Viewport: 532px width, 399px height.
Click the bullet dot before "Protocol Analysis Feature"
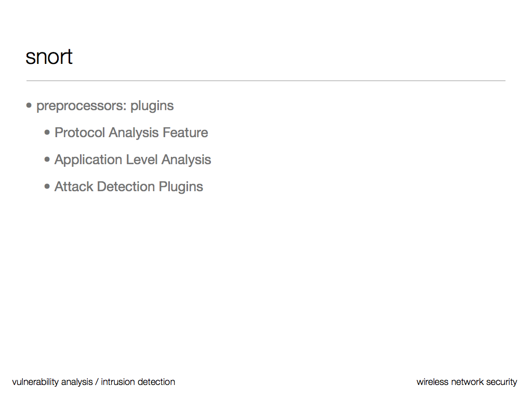click(x=48, y=132)
